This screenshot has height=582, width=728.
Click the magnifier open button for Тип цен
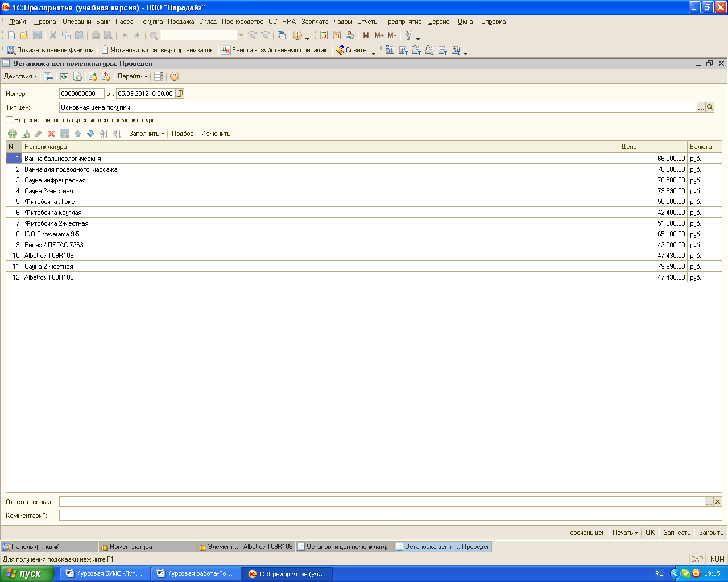(x=710, y=107)
